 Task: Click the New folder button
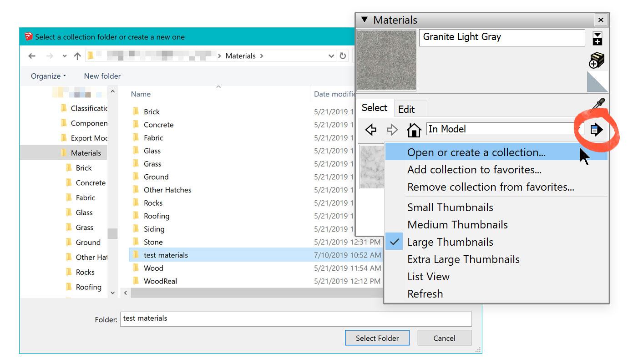click(102, 76)
